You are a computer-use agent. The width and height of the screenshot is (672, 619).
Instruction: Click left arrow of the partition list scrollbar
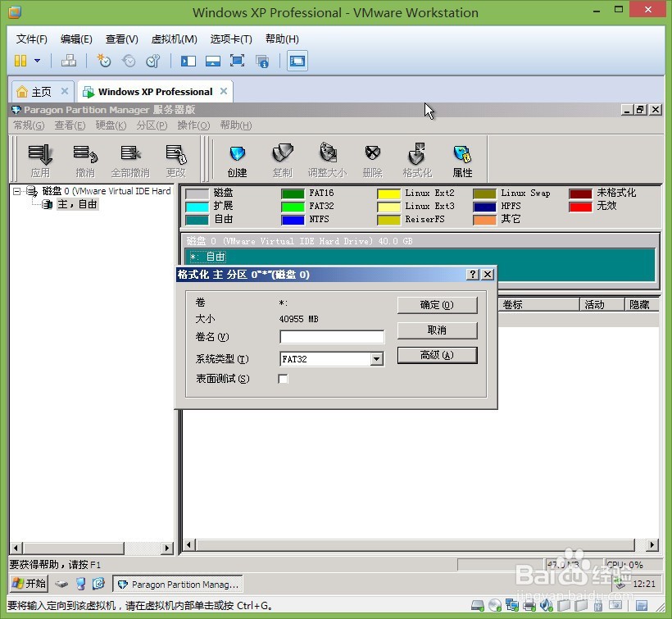point(188,545)
